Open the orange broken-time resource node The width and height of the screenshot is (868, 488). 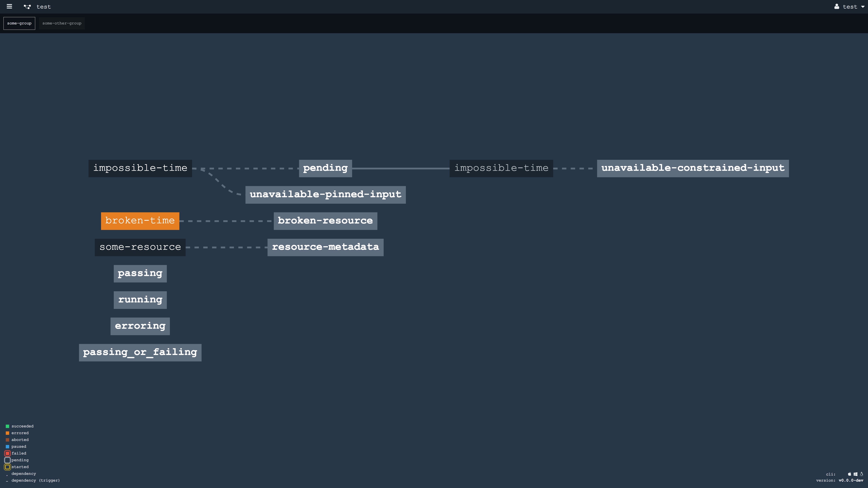(140, 221)
